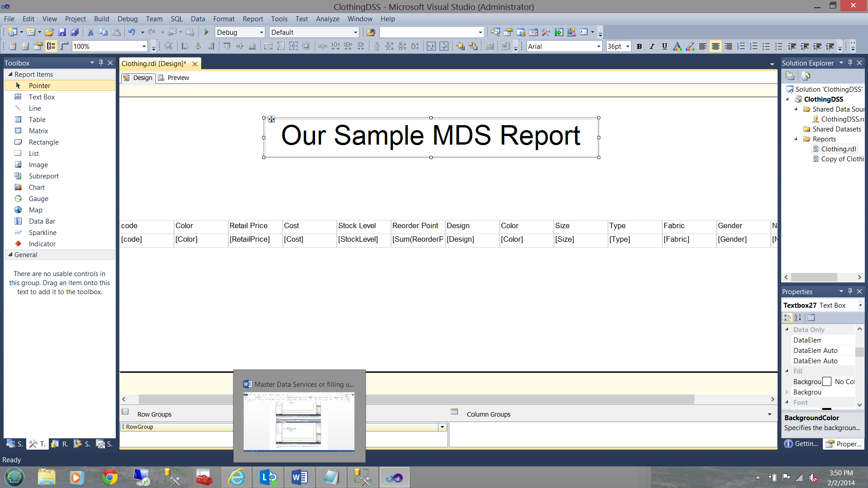
Task: Toggle Underline formatting
Action: coord(664,46)
